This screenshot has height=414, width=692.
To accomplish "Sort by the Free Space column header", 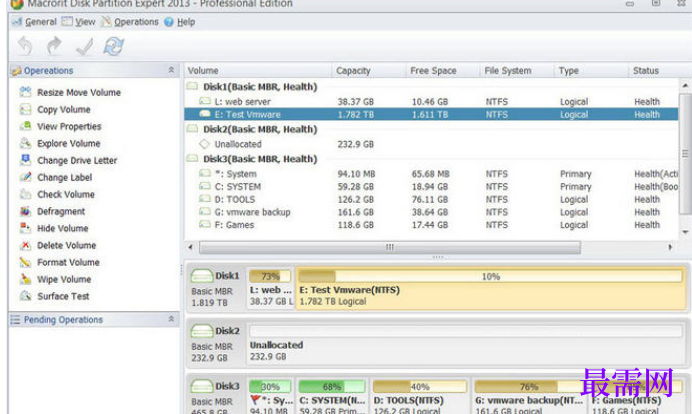I will click(443, 70).
